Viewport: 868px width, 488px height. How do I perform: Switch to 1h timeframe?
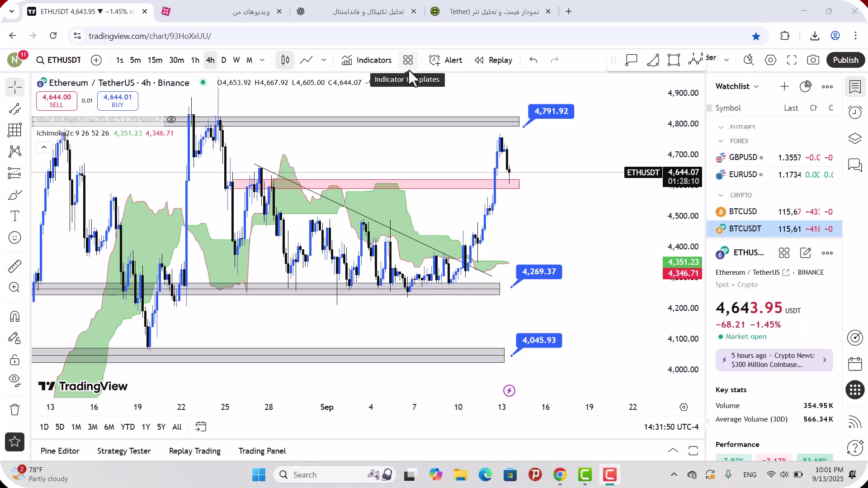coord(195,60)
